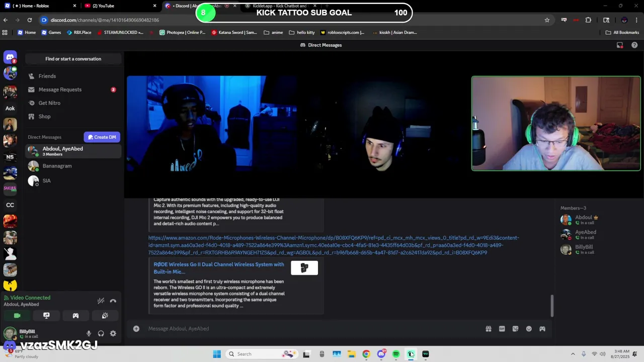Open the Windows Start menu
Viewport: 644px width, 362px height.
point(217,354)
